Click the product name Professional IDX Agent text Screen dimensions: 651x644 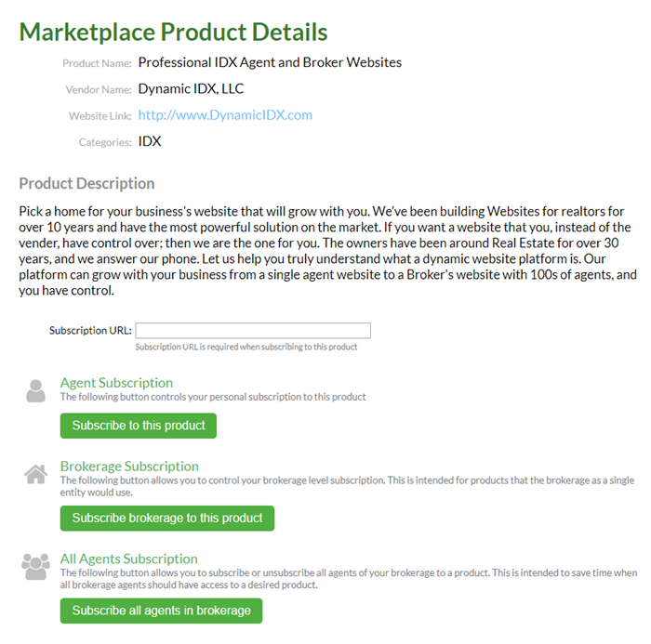pyautogui.click(x=270, y=62)
